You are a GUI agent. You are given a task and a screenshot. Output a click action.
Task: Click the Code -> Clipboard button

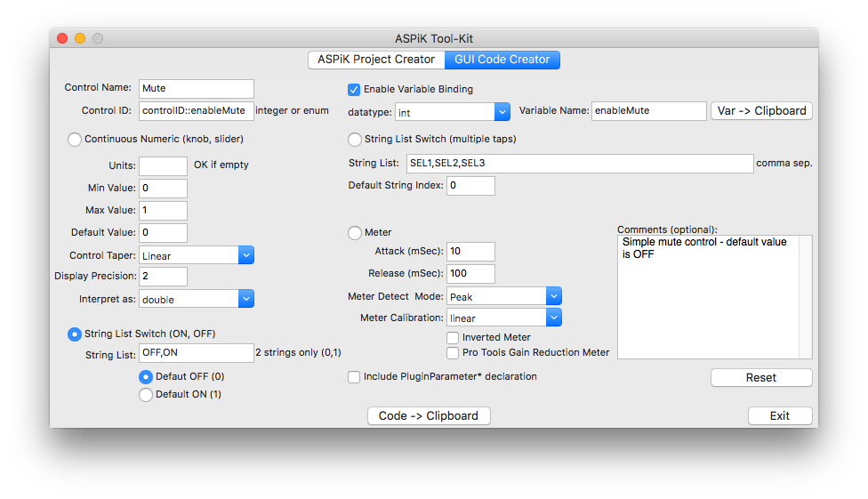[x=429, y=416]
